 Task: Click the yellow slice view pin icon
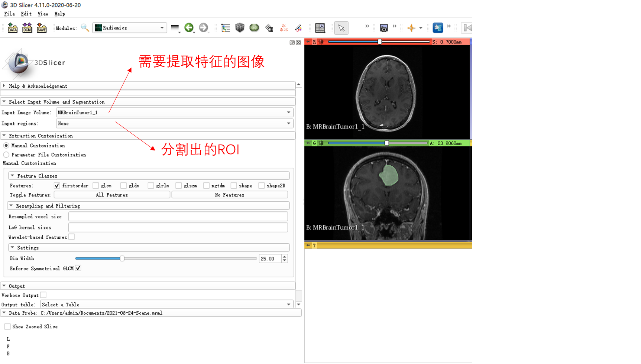tap(308, 246)
